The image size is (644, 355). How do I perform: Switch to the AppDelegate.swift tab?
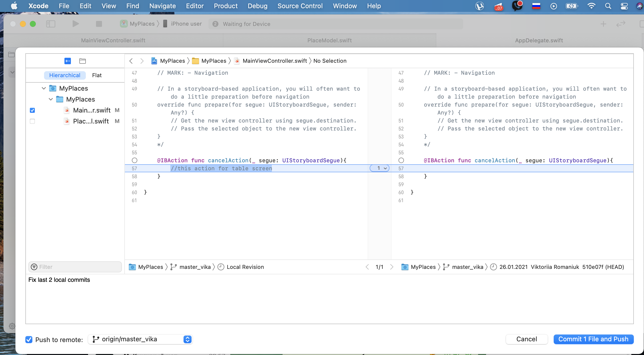pyautogui.click(x=539, y=40)
